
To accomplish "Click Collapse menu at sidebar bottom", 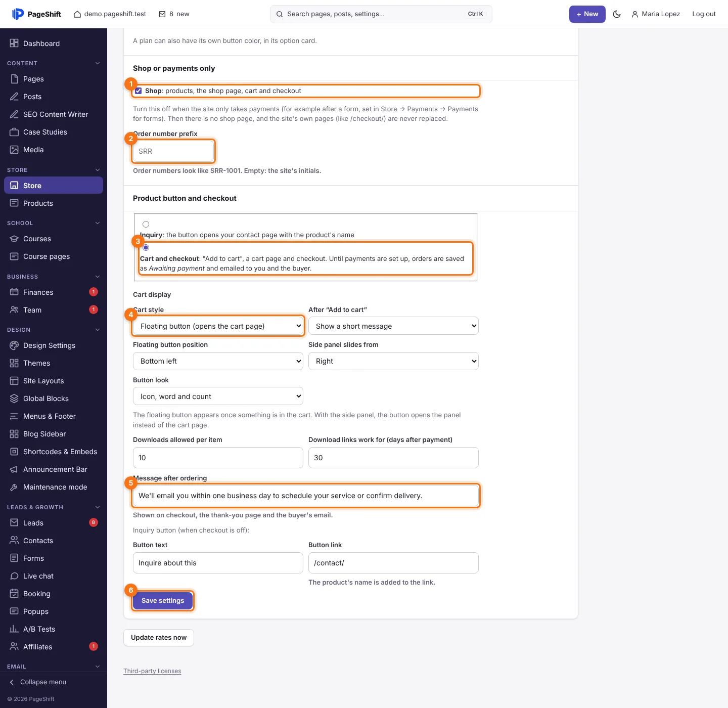I will [x=38, y=682].
